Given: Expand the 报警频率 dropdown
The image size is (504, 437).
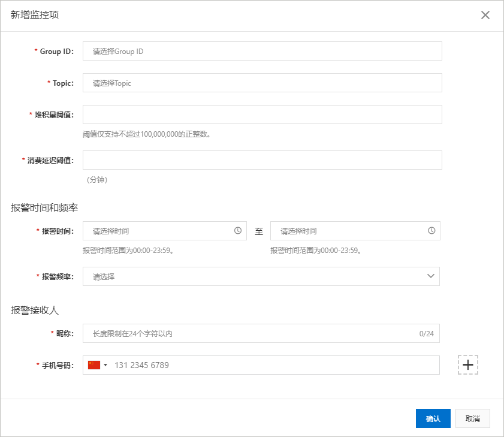Looking at the screenshot, I should click(x=261, y=276).
